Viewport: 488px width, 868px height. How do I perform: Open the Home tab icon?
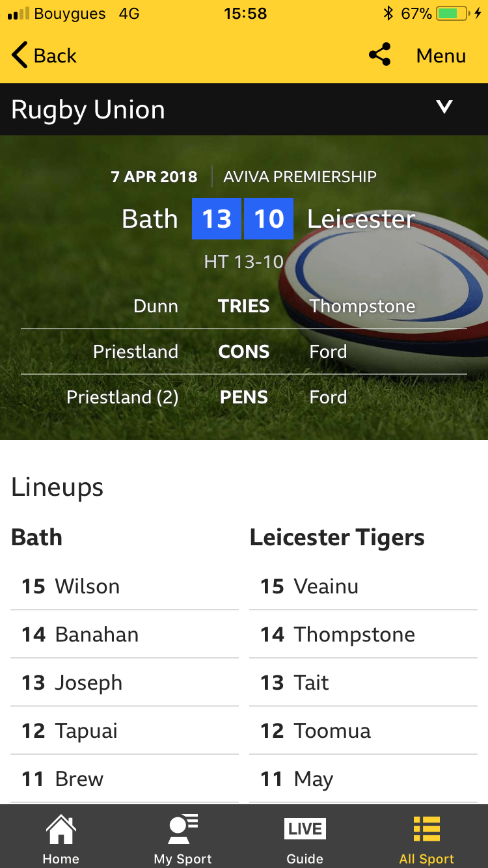coord(61,830)
